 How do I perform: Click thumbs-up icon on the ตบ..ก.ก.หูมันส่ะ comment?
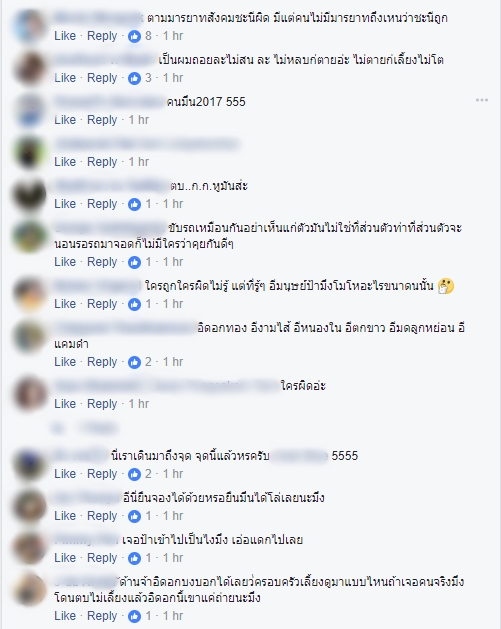coord(134,204)
